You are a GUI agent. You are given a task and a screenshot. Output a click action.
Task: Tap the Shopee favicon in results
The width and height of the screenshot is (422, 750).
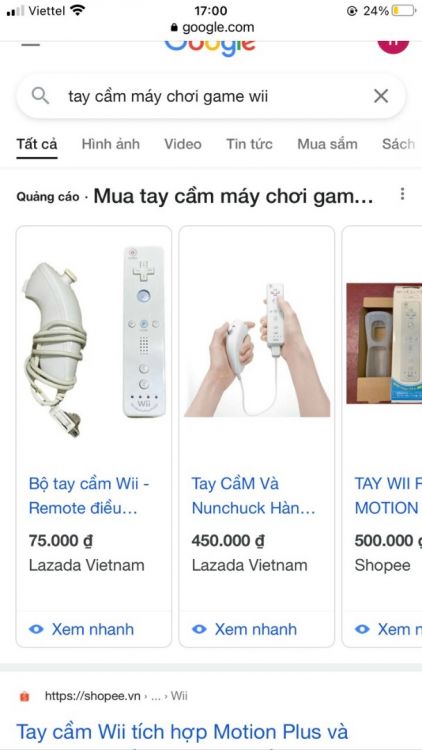24,696
